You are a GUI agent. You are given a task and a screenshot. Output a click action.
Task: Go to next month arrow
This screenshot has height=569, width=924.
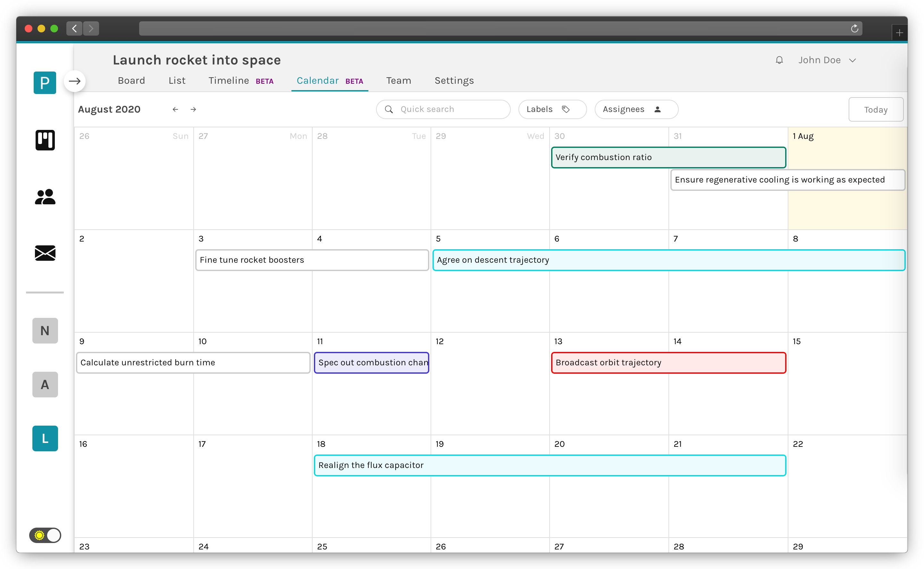(x=193, y=109)
